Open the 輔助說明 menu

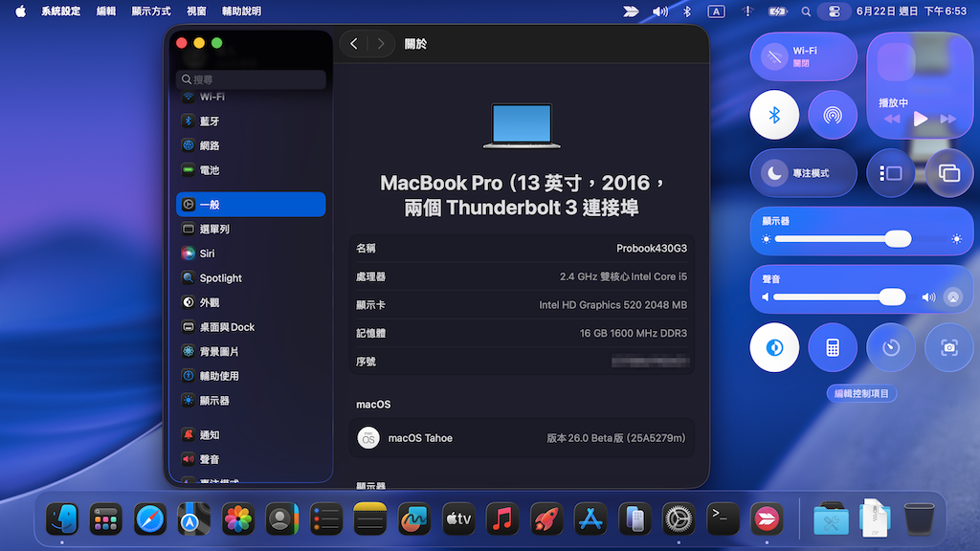point(241,11)
